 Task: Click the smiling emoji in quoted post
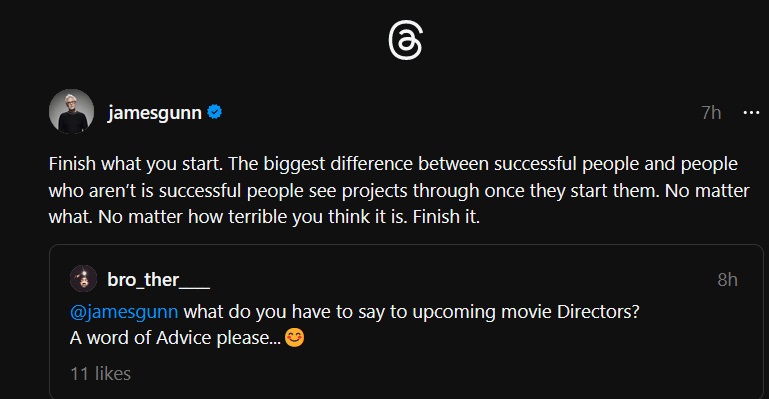pos(294,337)
